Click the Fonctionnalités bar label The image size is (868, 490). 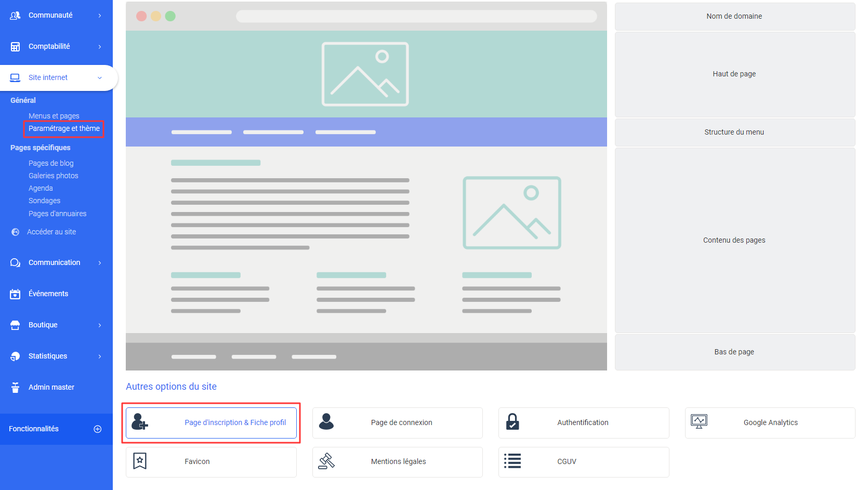tap(34, 429)
